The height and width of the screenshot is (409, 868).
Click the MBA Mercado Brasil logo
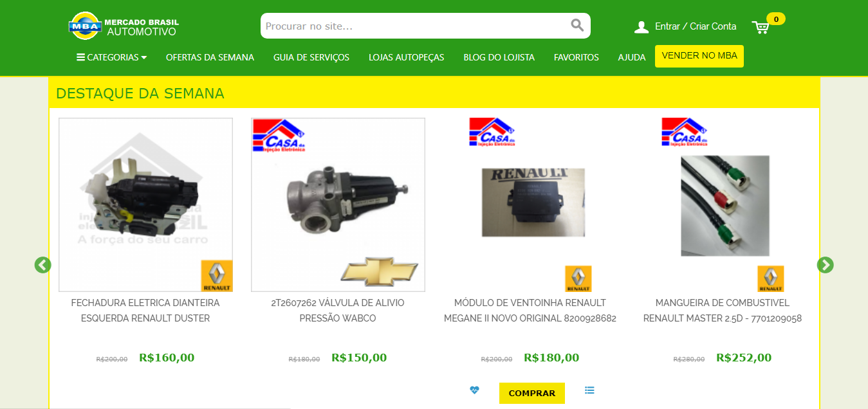[124, 26]
